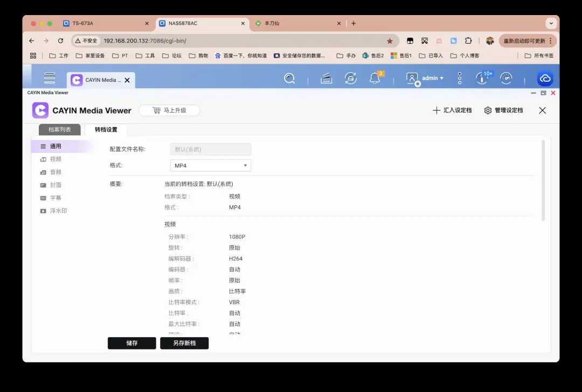Image resolution: width=582 pixels, height=392 pixels.
Task: Open the background tasks stack icon
Action: pyautogui.click(x=326, y=79)
